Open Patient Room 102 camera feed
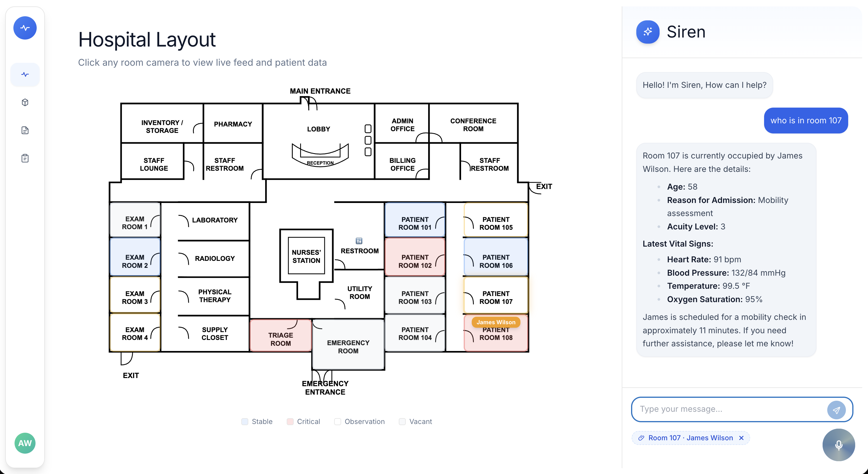868x474 pixels. [x=415, y=261]
